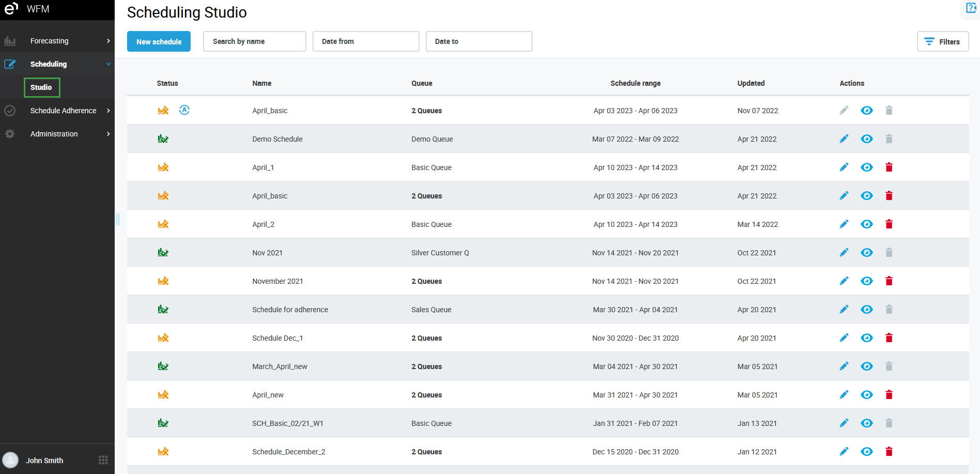Screen dimensions: 980x474
Task: Focus the Search by name field
Action: pyautogui.click(x=254, y=41)
